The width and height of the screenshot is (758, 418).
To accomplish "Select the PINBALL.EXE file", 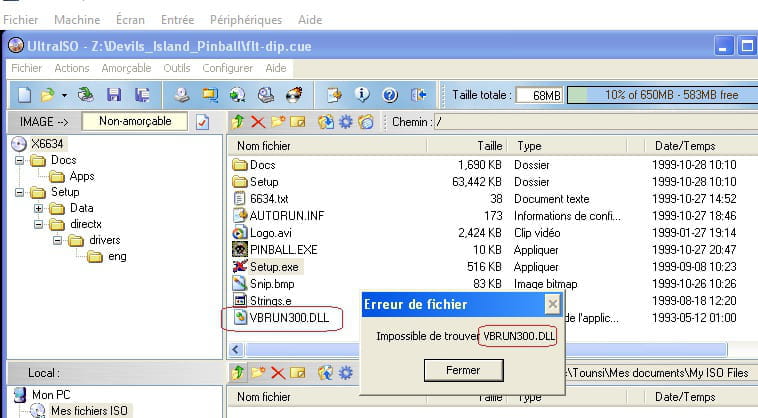I will (x=283, y=250).
